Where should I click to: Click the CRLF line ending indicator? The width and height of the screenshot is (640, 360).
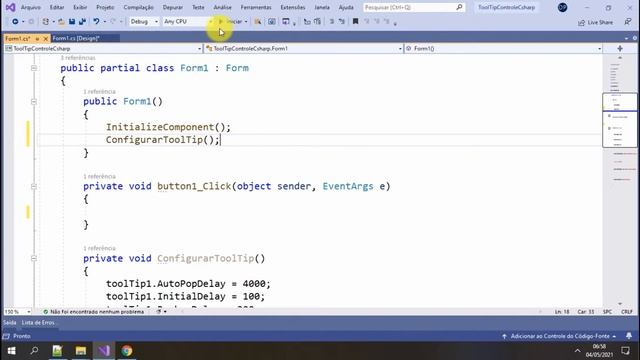coord(627,312)
